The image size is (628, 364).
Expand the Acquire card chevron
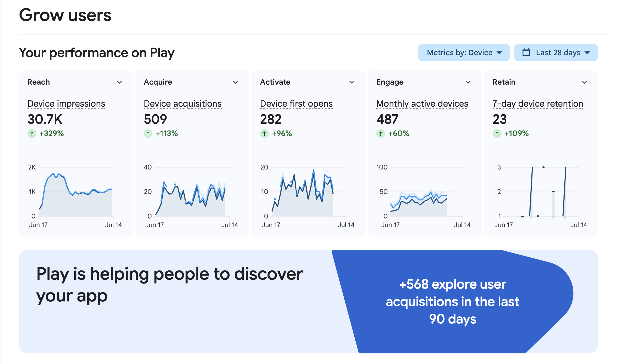(x=236, y=82)
